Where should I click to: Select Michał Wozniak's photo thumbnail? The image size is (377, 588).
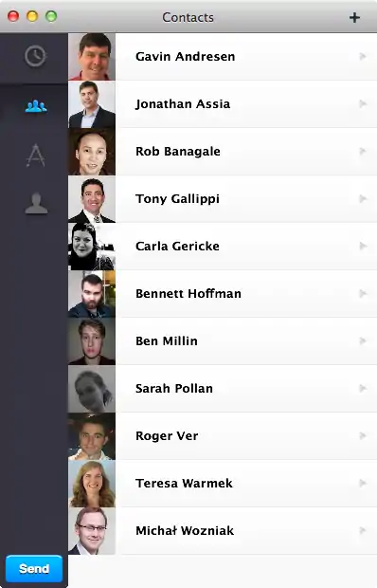(92, 531)
